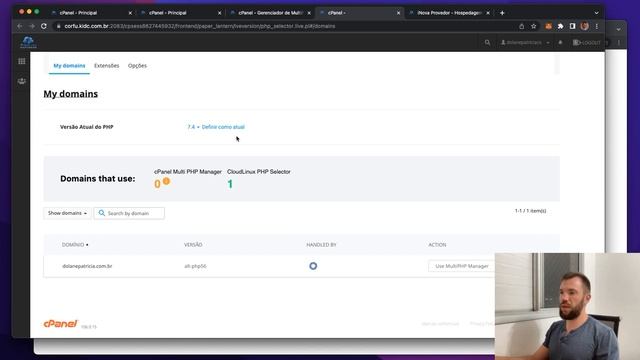Screen dimensions: 640x360
Task: Click the browser forward arrow
Action: (x=32, y=26)
